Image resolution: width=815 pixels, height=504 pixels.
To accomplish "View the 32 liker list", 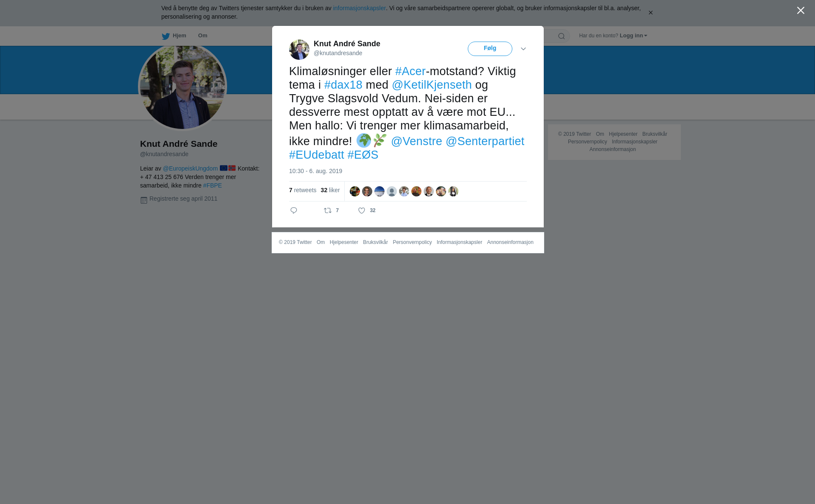I will point(330,190).
